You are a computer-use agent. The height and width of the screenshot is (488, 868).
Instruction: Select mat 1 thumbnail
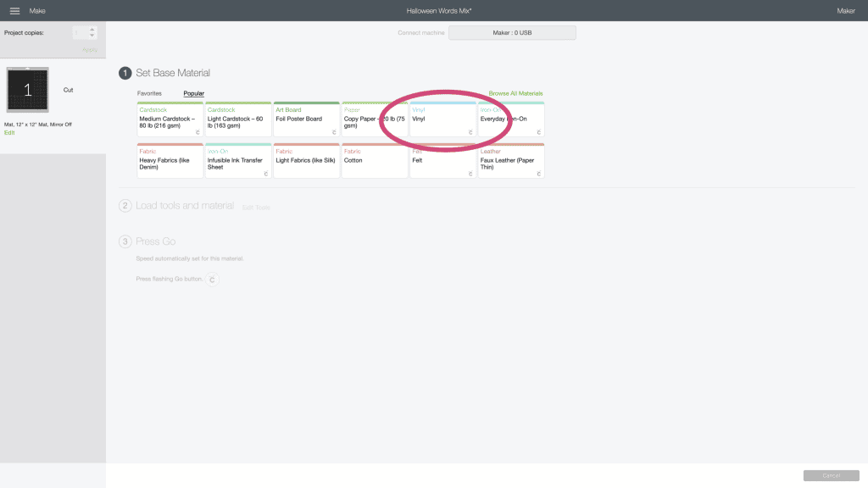[28, 90]
